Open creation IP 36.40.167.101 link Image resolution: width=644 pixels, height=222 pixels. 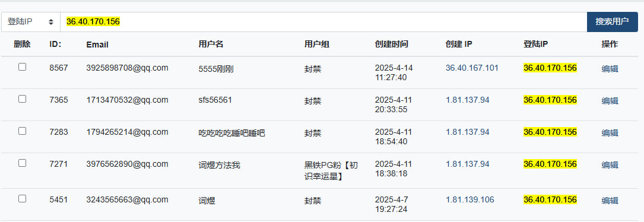coord(472,68)
